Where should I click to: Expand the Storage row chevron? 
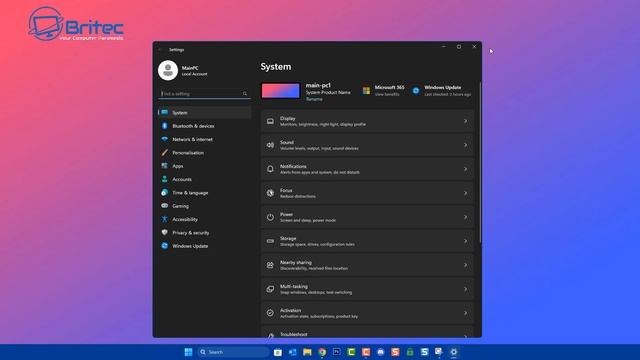[x=465, y=241]
